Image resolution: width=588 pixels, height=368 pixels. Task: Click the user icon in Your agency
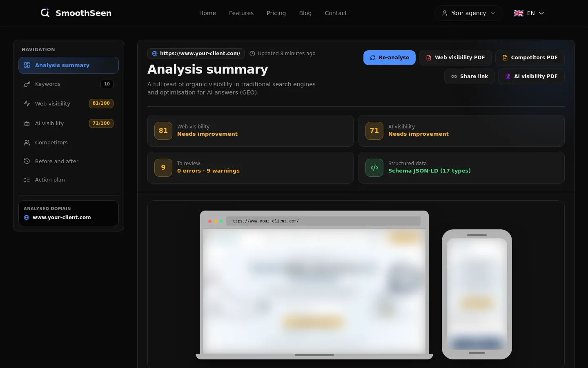[445, 13]
